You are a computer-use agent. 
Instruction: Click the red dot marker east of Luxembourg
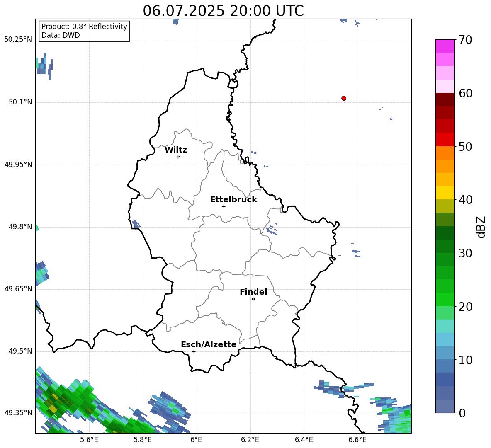click(x=344, y=98)
